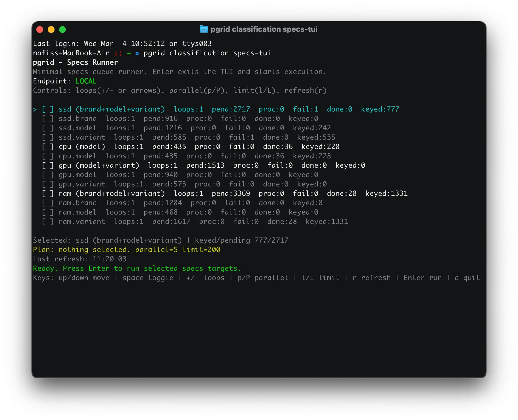This screenshot has width=518, height=420.
Task: Toggle the gpu (model+variant) checkbox
Action: click(48, 165)
